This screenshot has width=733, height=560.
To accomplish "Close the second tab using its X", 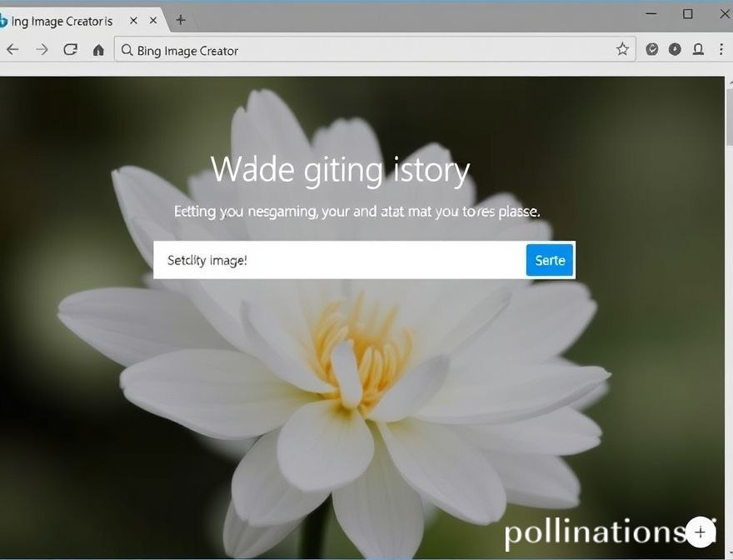I will click(x=153, y=21).
